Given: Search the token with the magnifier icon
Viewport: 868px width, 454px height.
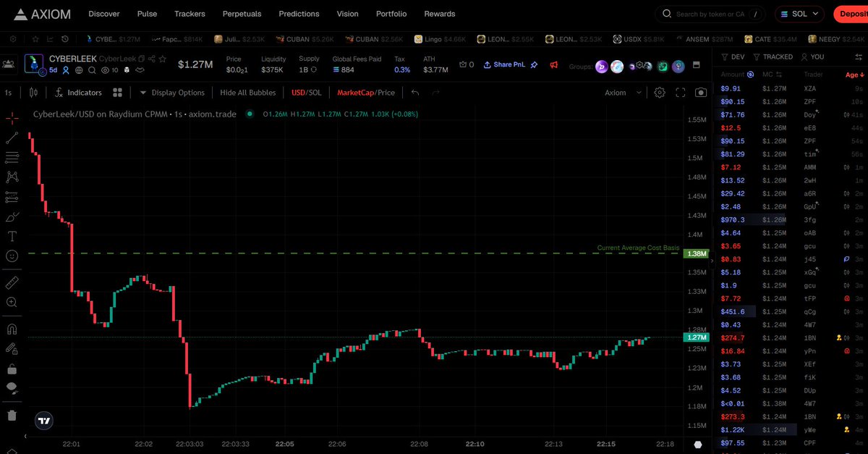Looking at the screenshot, I should click(x=93, y=70).
